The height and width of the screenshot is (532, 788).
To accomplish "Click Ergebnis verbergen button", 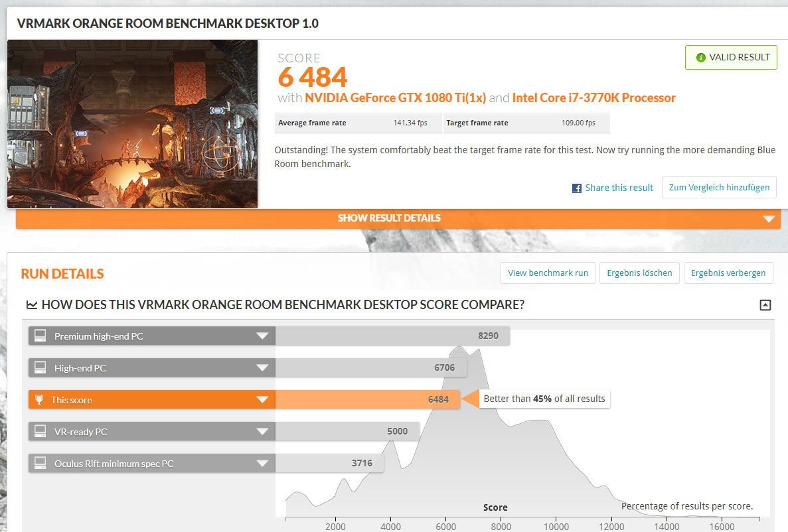I will pyautogui.click(x=728, y=273).
